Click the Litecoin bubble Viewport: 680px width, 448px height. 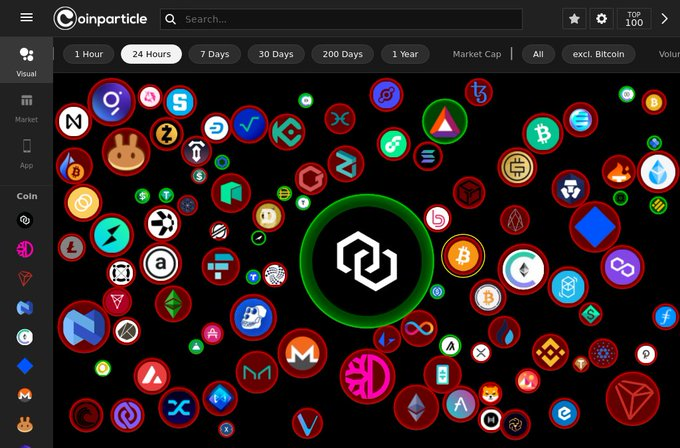point(72,248)
